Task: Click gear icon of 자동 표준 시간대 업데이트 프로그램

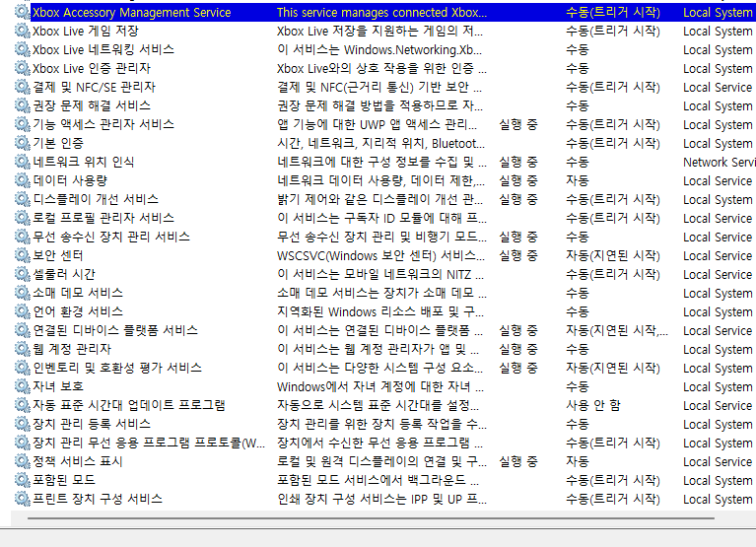Action: 23,405
